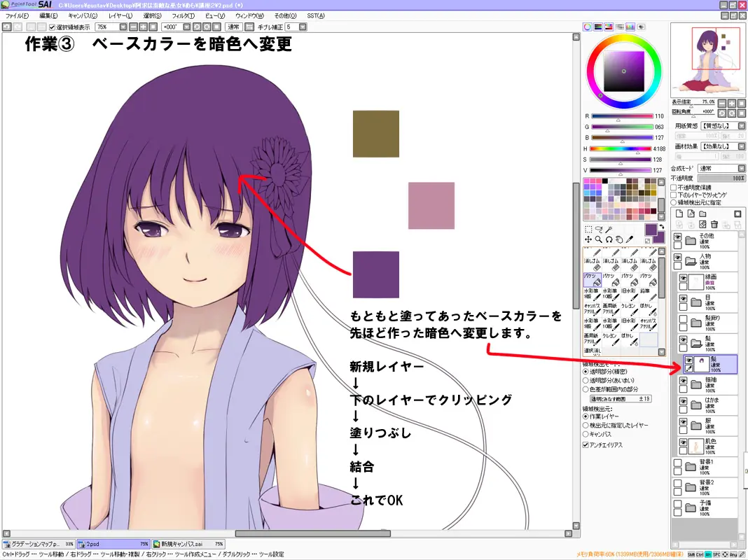The width and height of the screenshot is (748, 560).
Task: Select the active バケツ bucket tool
Action: click(592, 279)
